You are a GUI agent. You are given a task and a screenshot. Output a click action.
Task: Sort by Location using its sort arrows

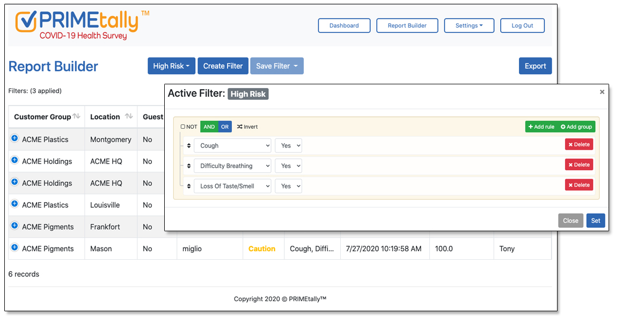coord(129,116)
